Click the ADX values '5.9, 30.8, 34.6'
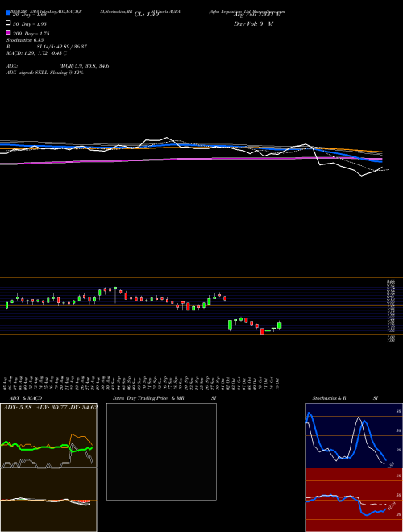The width and height of the screenshot is (403, 532). point(92,66)
